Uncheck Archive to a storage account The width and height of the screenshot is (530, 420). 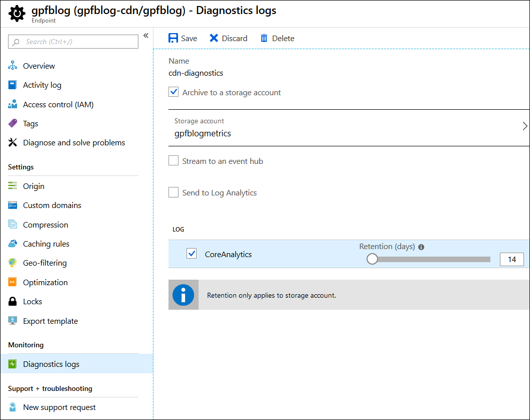pyautogui.click(x=173, y=92)
